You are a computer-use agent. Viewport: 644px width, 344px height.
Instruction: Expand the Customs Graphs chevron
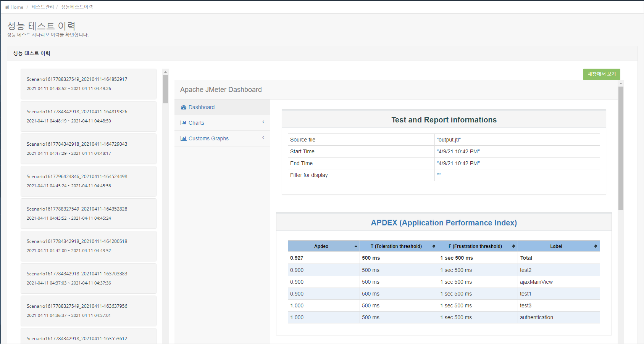[263, 138]
